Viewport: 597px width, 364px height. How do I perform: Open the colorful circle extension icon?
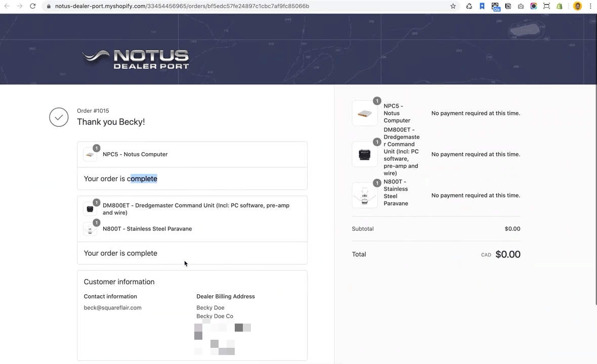(534, 6)
